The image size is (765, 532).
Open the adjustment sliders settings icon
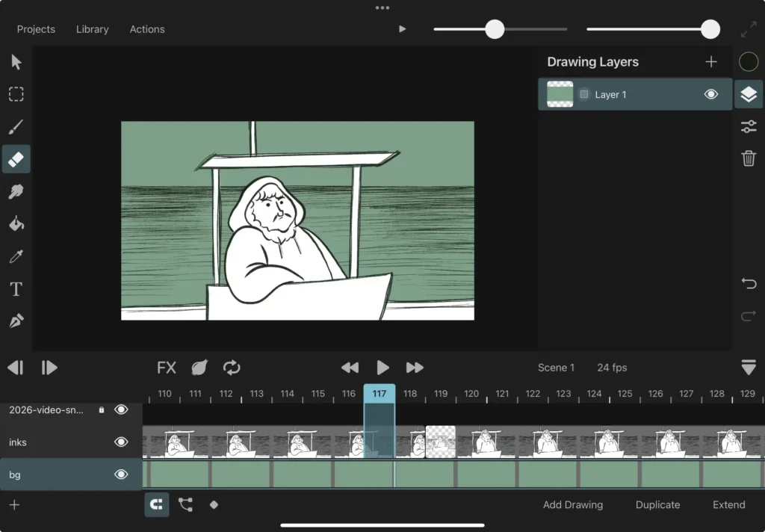click(749, 126)
